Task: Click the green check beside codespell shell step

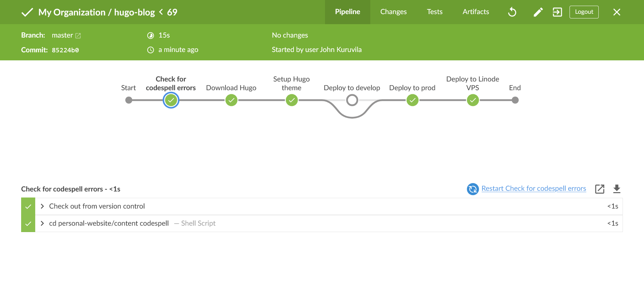Action: 28,224
